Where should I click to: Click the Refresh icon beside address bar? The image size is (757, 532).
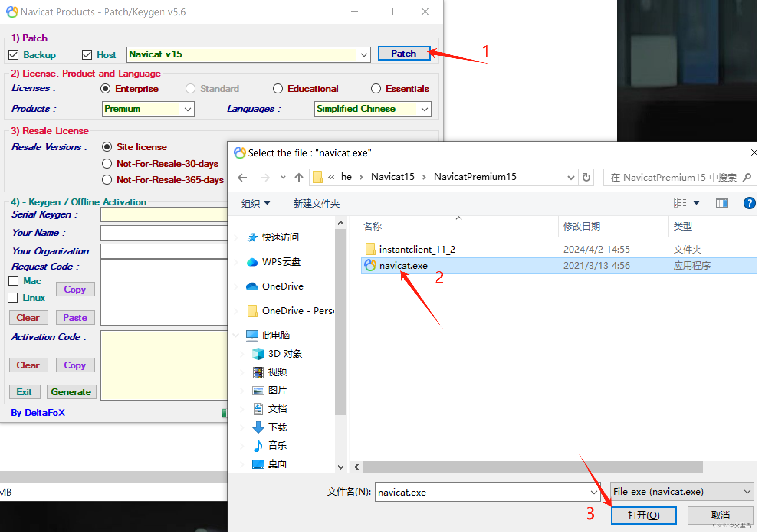(586, 177)
